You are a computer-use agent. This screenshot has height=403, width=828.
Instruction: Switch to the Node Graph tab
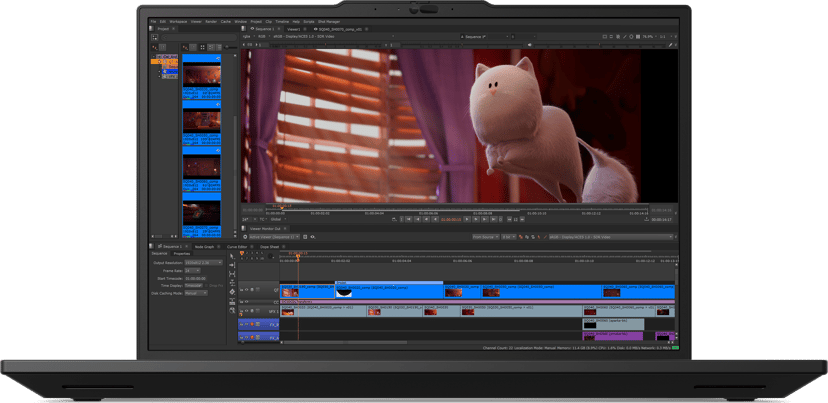(204, 247)
